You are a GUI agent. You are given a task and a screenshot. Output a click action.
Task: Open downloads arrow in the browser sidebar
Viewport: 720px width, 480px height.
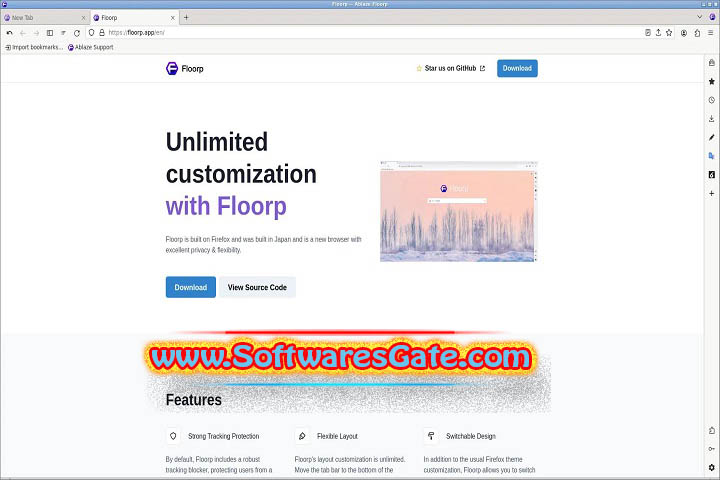[x=712, y=119]
